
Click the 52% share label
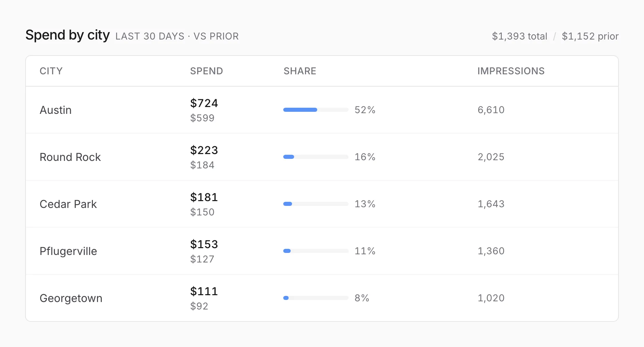(x=365, y=110)
